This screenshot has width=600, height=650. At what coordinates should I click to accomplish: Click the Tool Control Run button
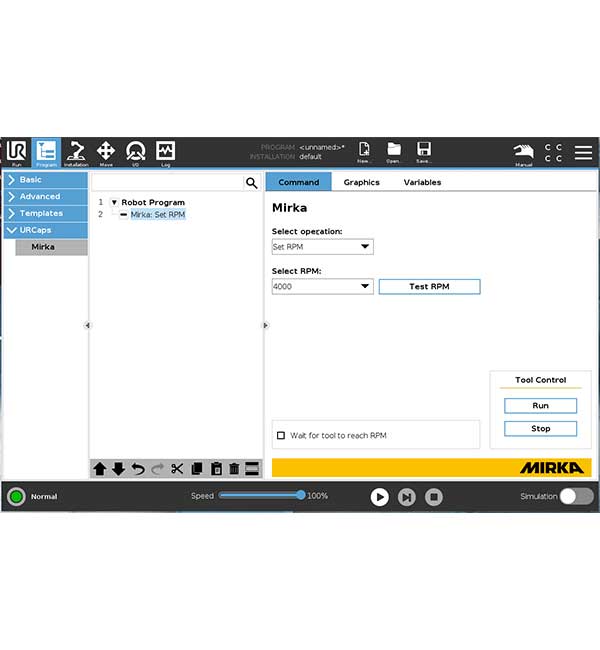[x=540, y=405]
